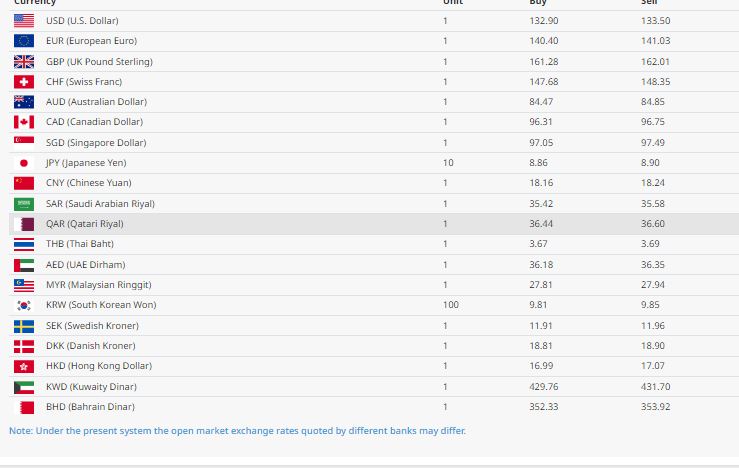Click the EUR sell rate 141.03
Image resolution: width=739 pixels, height=468 pixels.
point(655,41)
